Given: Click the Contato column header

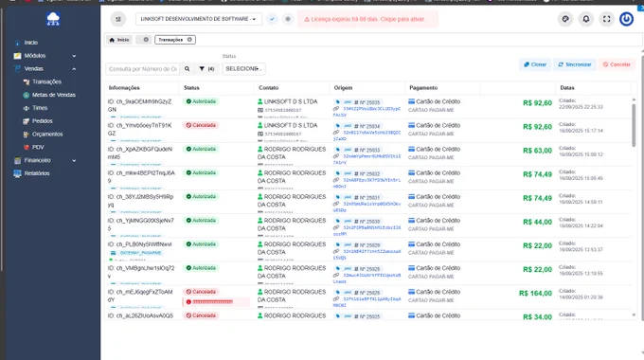Looking at the screenshot, I should pyautogui.click(x=269, y=88).
